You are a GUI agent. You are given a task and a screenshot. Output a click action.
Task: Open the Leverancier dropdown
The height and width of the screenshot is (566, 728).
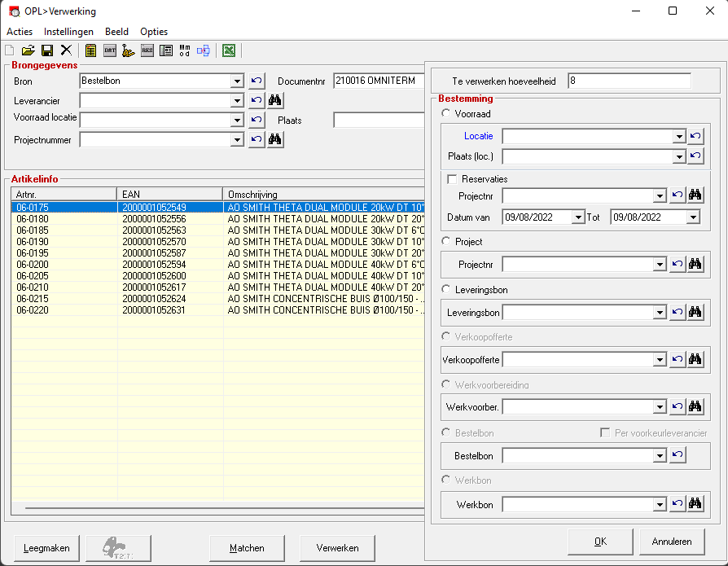click(237, 101)
